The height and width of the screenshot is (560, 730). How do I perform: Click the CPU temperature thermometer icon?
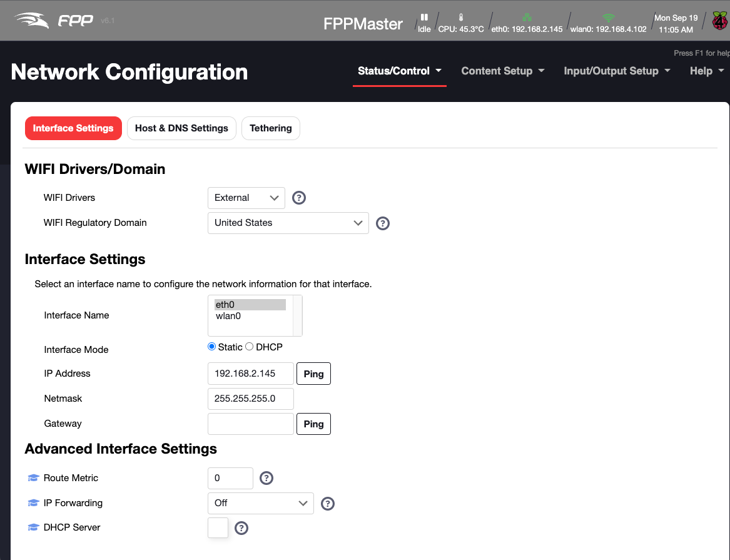(460, 18)
